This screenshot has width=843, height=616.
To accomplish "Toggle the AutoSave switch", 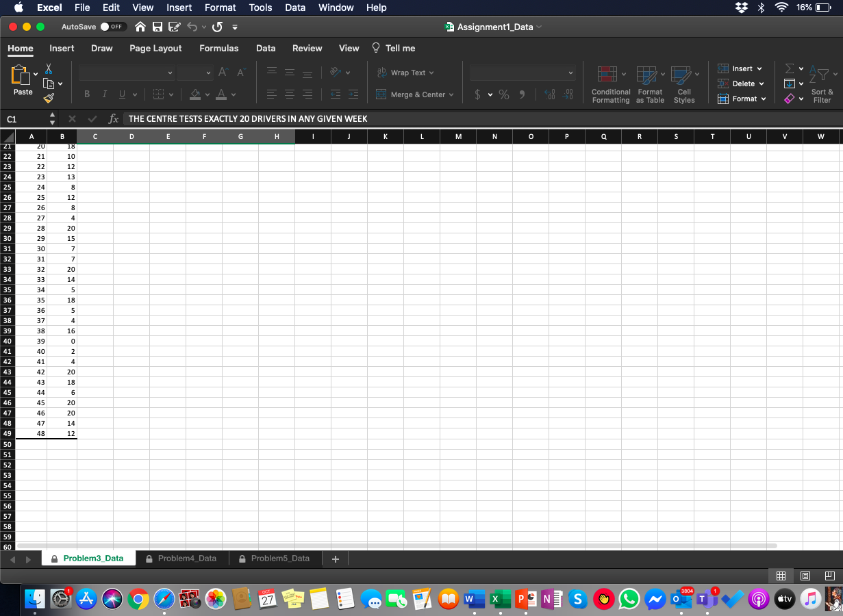I will pyautogui.click(x=114, y=27).
